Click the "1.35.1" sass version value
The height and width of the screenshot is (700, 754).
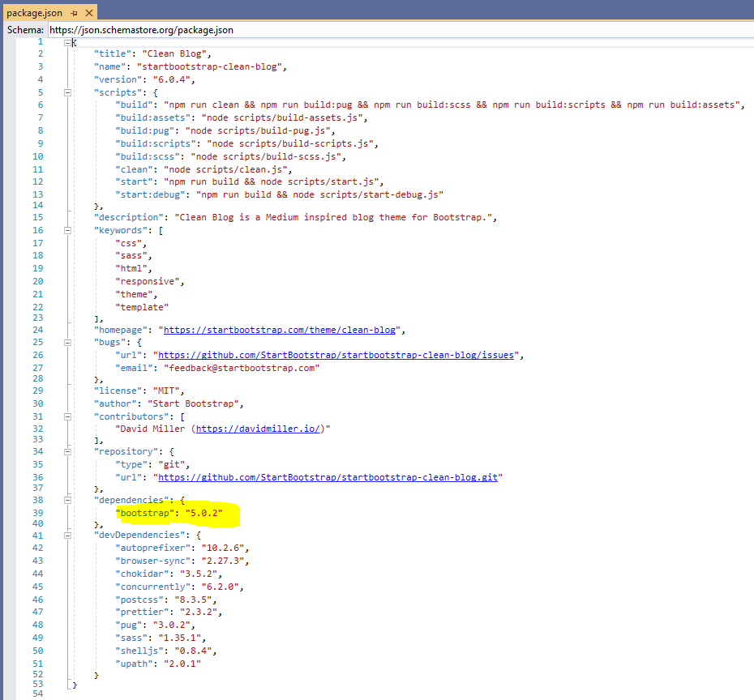(180, 638)
